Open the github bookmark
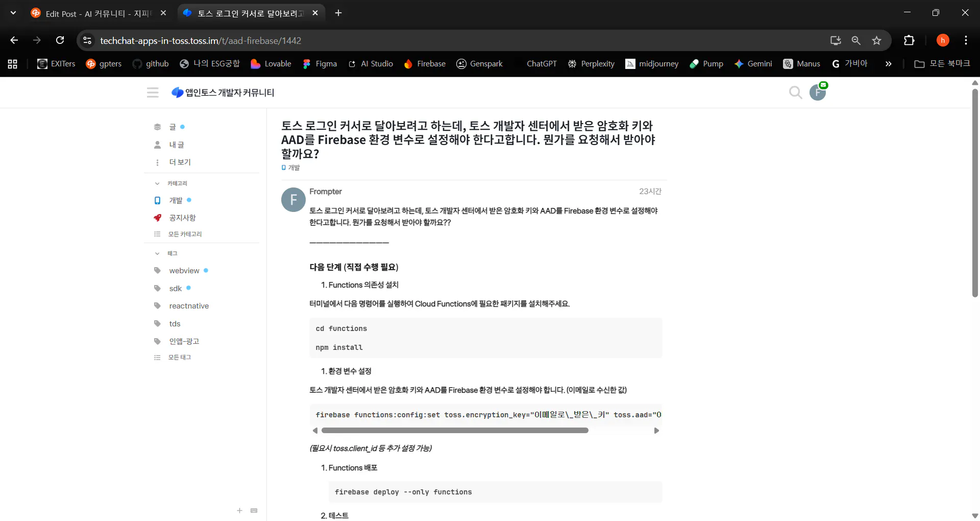This screenshot has height=521, width=980. tap(151, 64)
